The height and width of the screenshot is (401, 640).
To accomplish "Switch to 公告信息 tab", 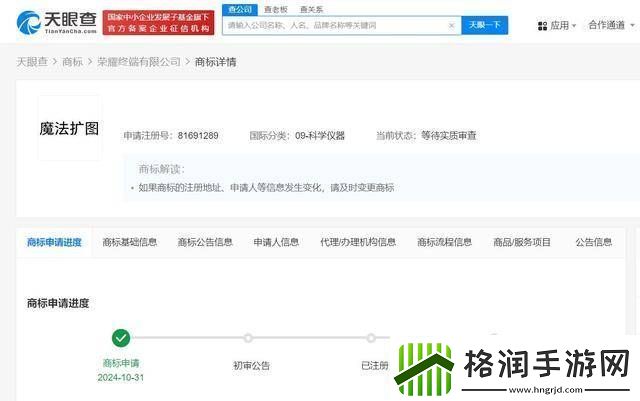I will tap(593, 242).
